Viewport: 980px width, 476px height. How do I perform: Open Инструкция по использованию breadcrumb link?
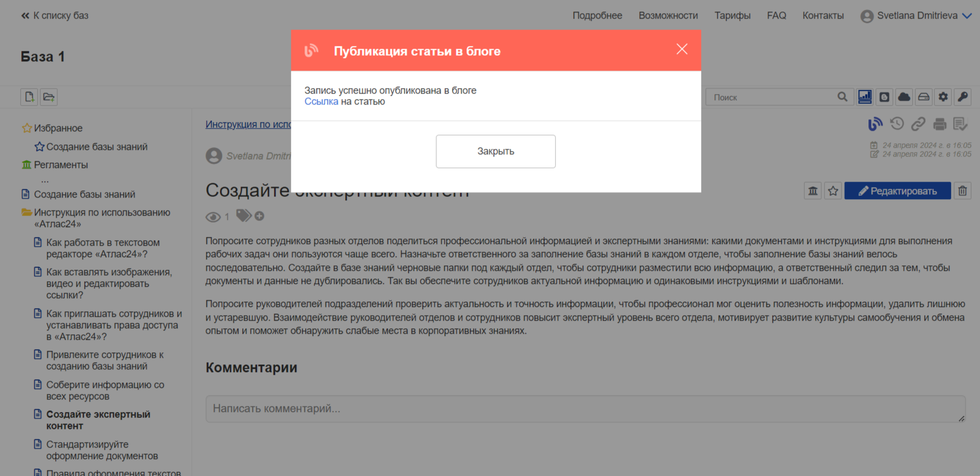[x=248, y=125]
